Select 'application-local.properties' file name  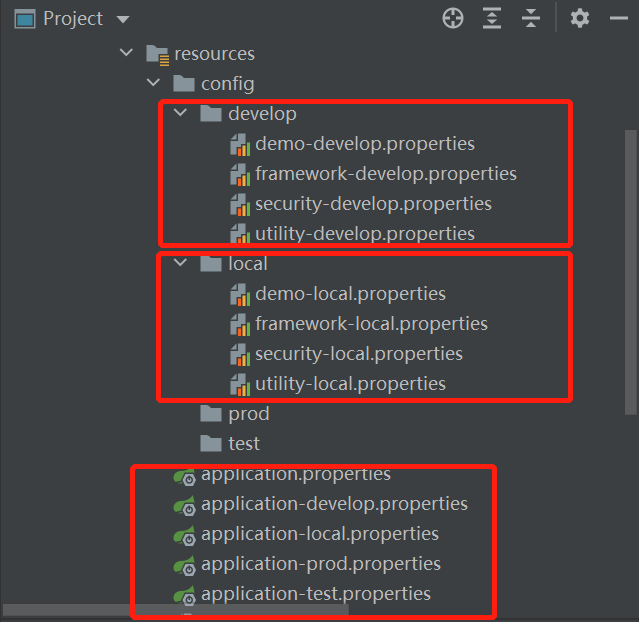(320, 534)
